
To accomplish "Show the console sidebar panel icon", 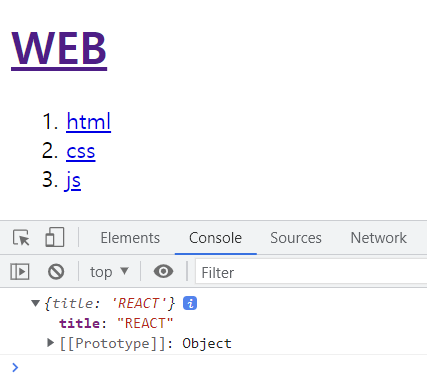I will coord(20,272).
